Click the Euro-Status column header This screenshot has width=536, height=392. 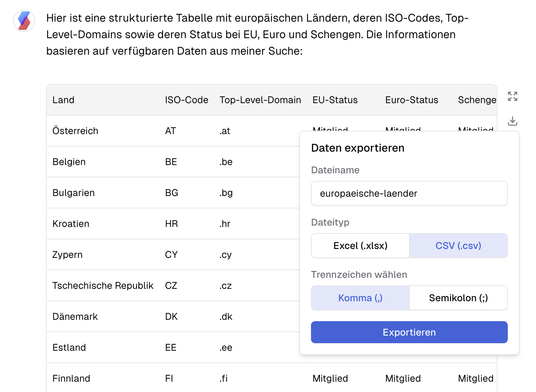point(411,100)
